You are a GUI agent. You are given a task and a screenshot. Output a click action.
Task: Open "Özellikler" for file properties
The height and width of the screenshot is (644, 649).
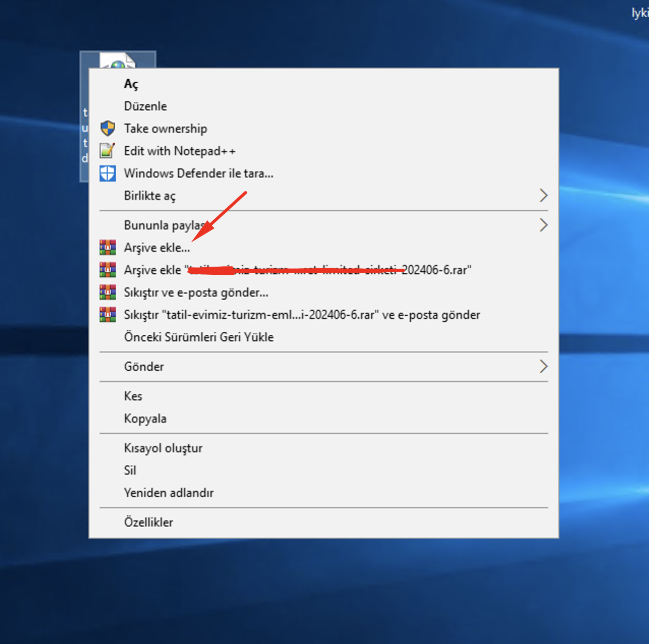click(x=148, y=522)
